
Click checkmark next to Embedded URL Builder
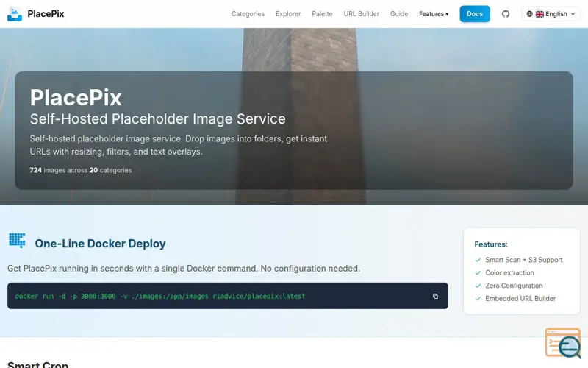pyautogui.click(x=478, y=299)
